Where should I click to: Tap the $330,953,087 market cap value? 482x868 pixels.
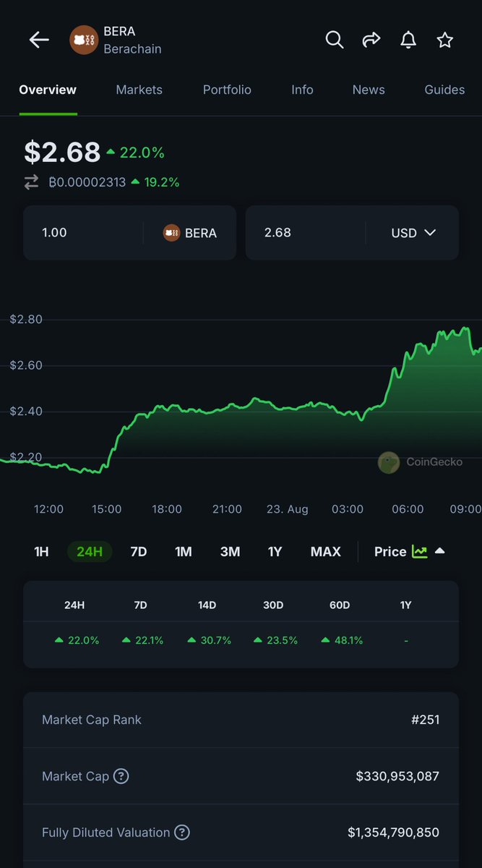coord(397,776)
